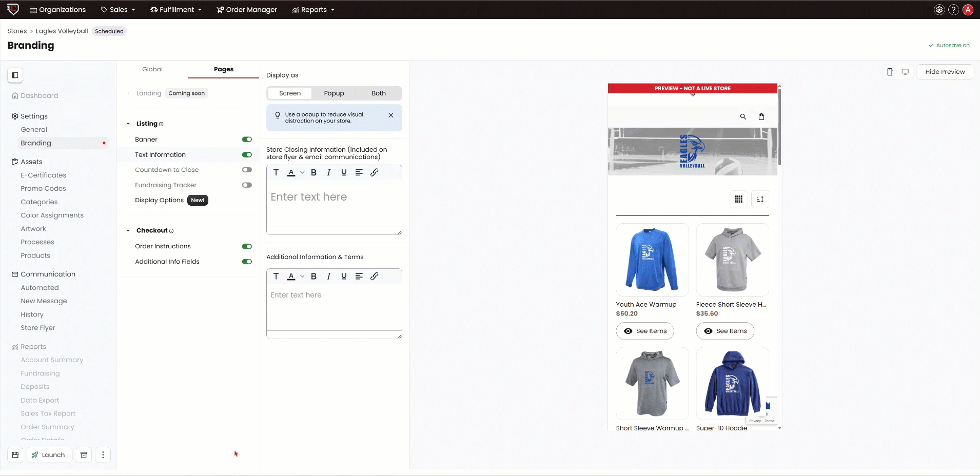Screen dimensions: 980x476
Task: Turn on the Fundraising Tracker toggle
Action: 247,185
